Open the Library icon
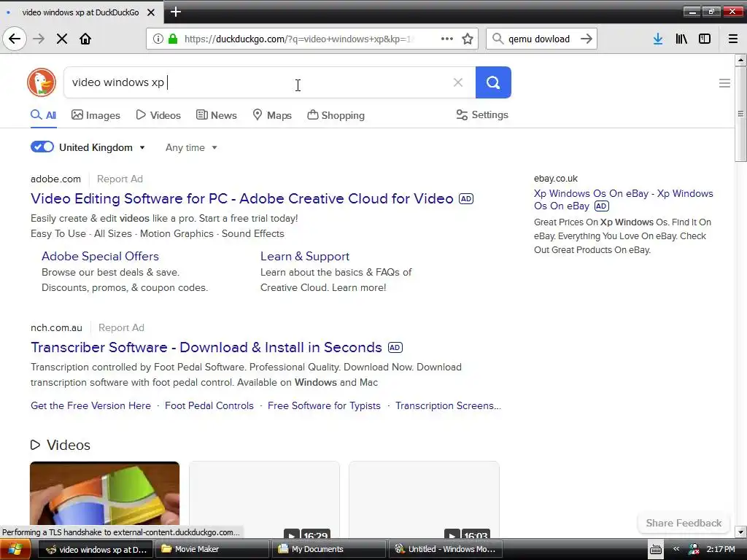 [x=681, y=39]
